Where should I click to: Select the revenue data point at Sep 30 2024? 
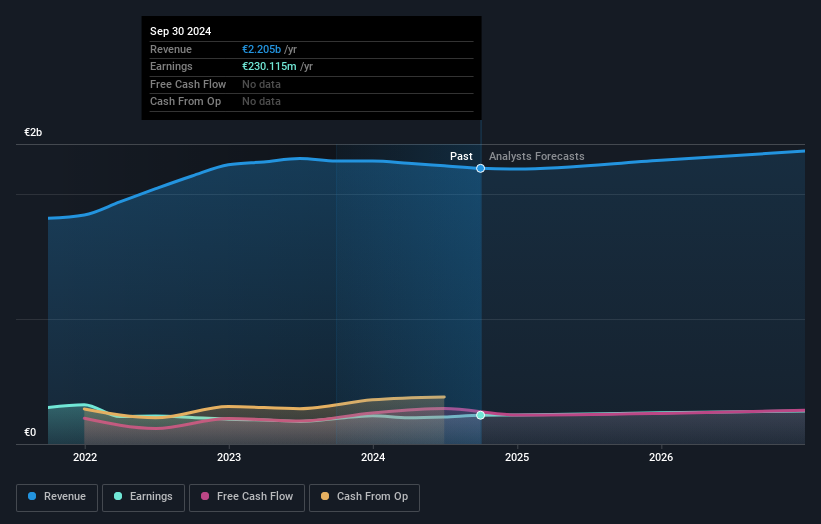[x=480, y=169]
